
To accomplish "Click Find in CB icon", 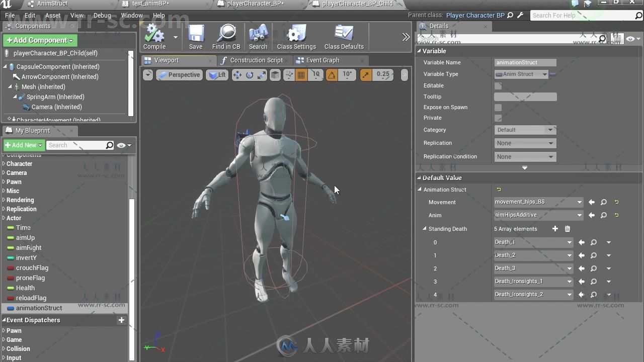I will coord(226,37).
